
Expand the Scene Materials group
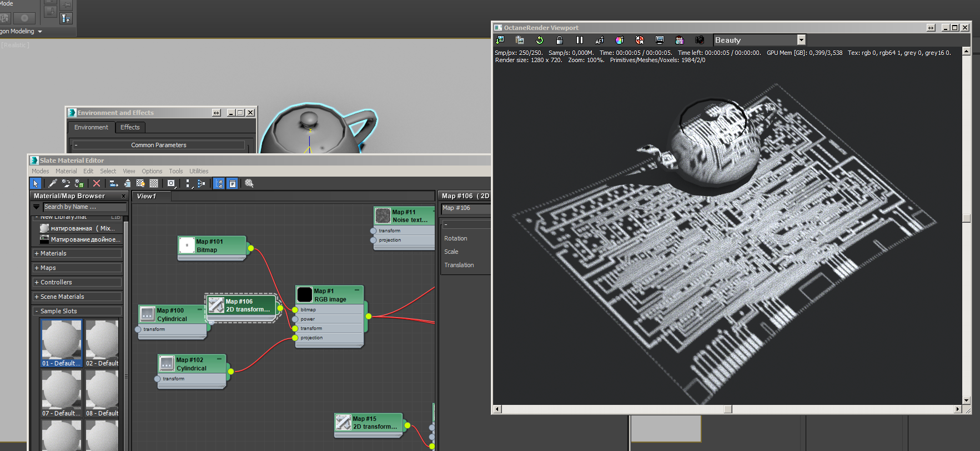pyautogui.click(x=77, y=297)
